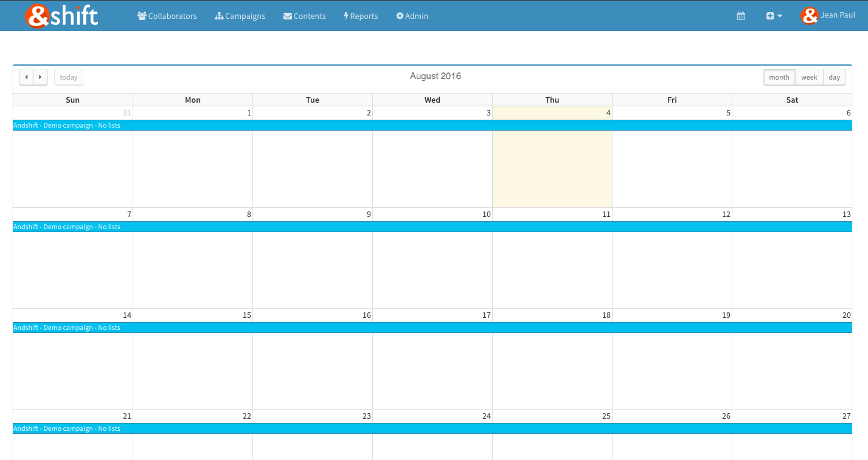Switch the calendar to day view

(835, 77)
